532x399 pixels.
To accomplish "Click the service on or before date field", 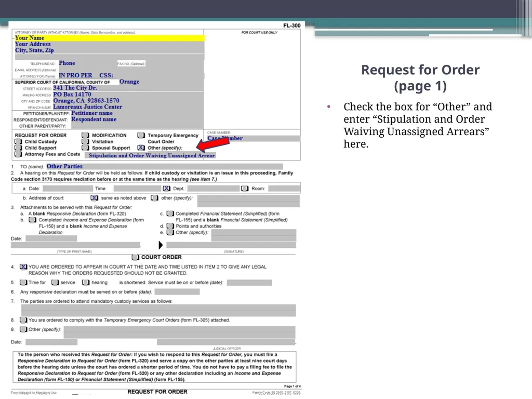I will (x=249, y=282).
